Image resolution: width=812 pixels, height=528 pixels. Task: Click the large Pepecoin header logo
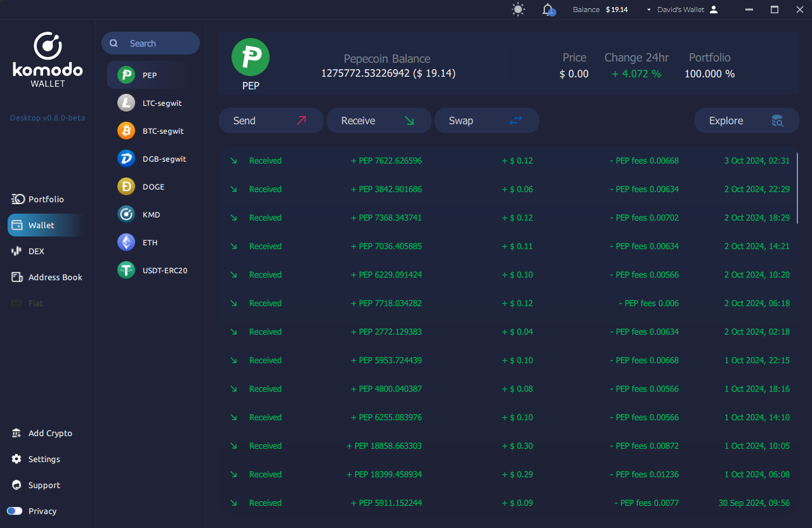[x=251, y=57]
